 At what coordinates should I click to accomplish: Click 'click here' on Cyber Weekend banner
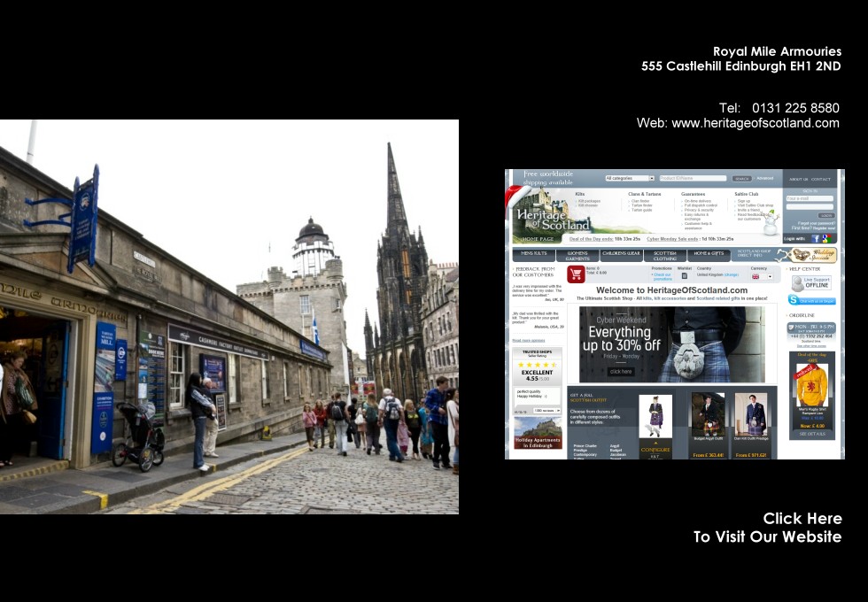click(x=621, y=371)
